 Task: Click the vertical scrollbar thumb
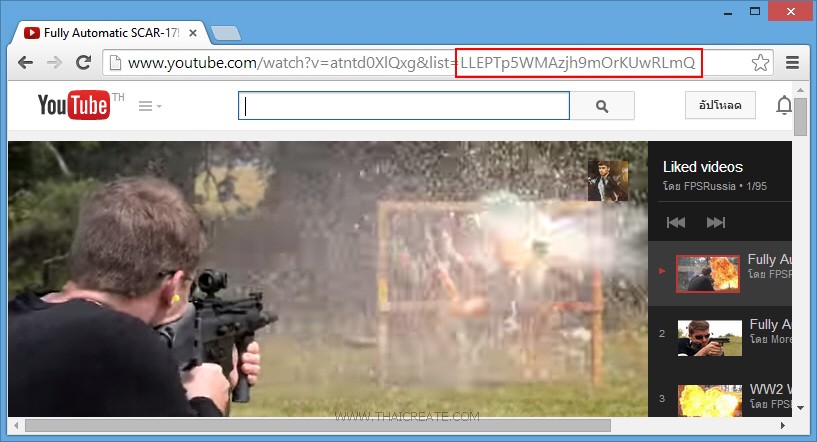point(800,116)
